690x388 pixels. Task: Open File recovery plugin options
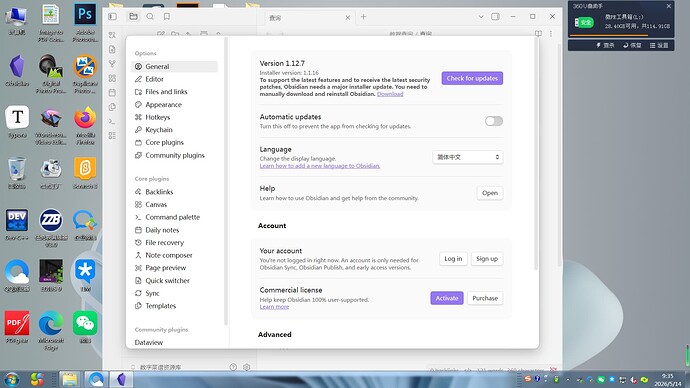174,242
